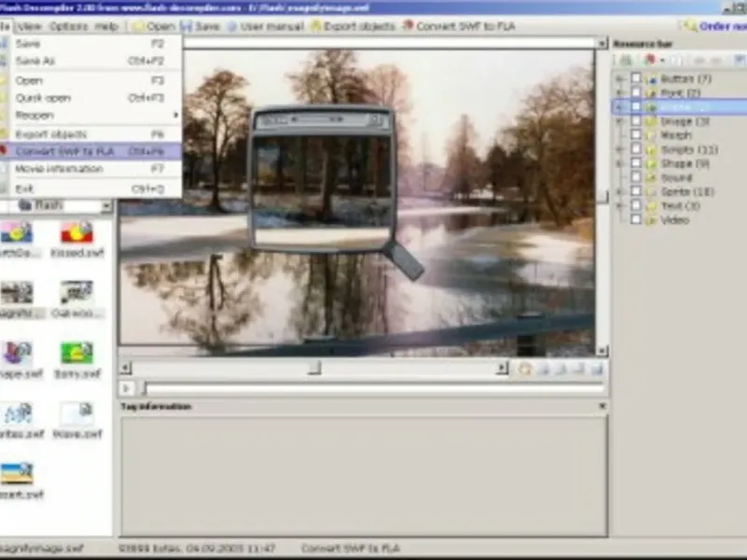Click Export objects in the toolbar
Viewport: 747px width, 560px height.
click(353, 26)
